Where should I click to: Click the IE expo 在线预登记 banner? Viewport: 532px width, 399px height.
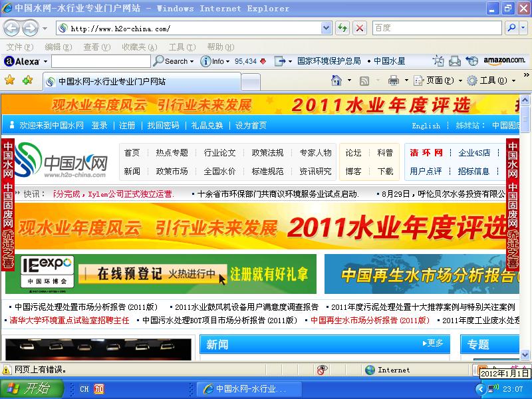[161, 274]
